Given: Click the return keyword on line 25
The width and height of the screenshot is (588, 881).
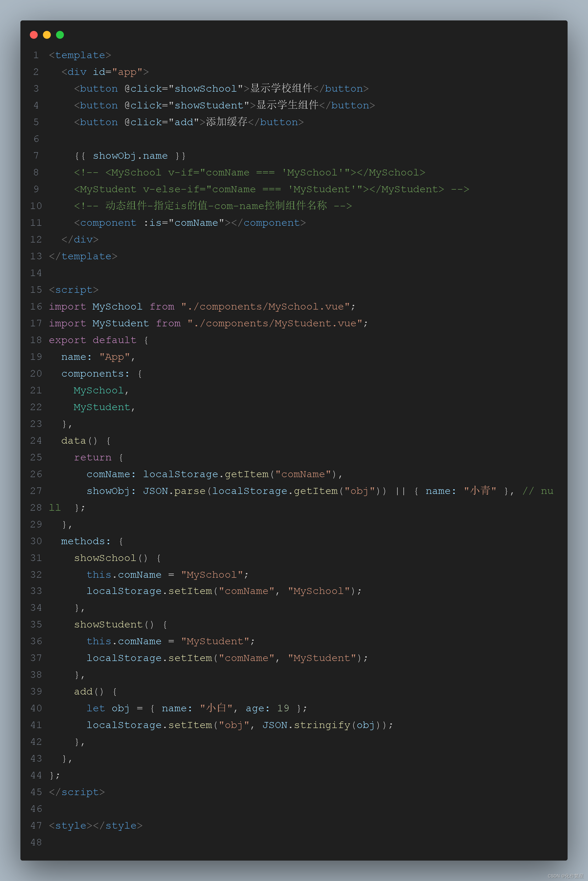Looking at the screenshot, I should 93,458.
